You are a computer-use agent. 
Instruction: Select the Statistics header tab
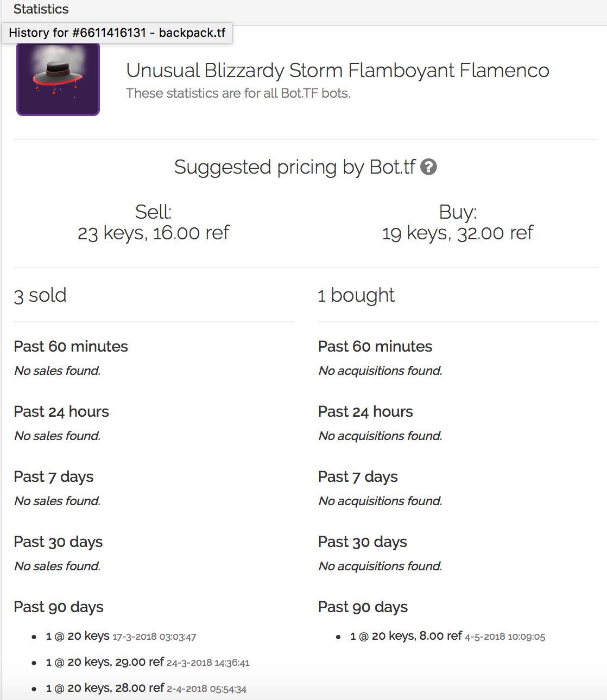pyautogui.click(x=41, y=9)
